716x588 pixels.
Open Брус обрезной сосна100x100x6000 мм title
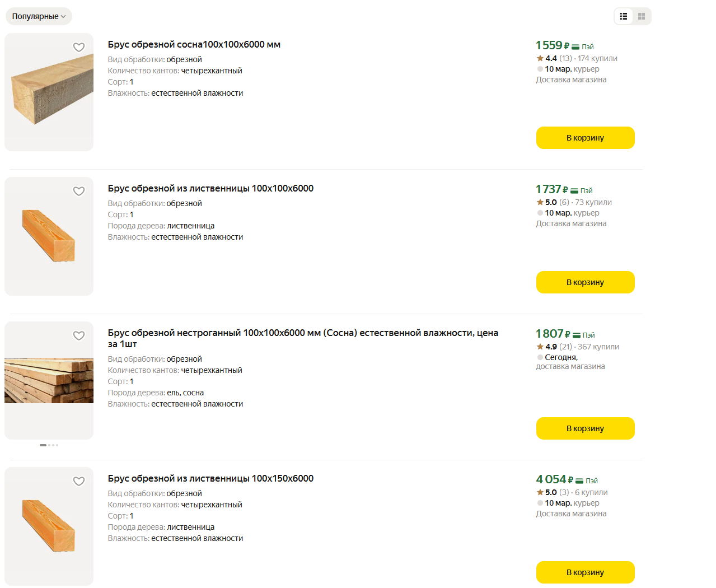click(194, 45)
